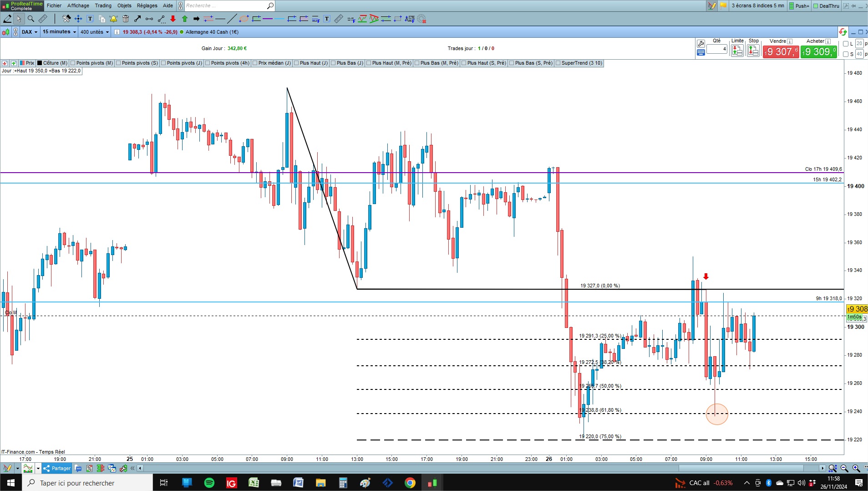This screenshot has width=868, height=491.
Task: Click the horizontal chart scrollbar thumb
Action: (741, 468)
